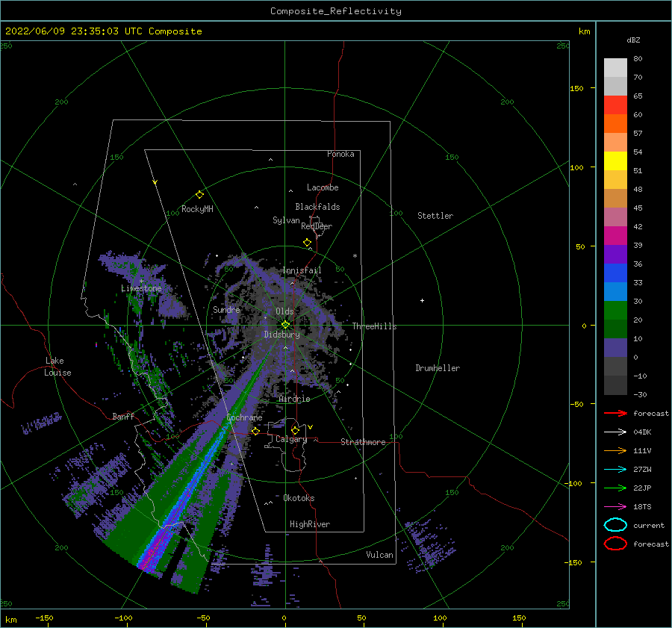Viewport: 672px width, 628px height.
Task: Click the Innisfail city label
Action: click(302, 270)
